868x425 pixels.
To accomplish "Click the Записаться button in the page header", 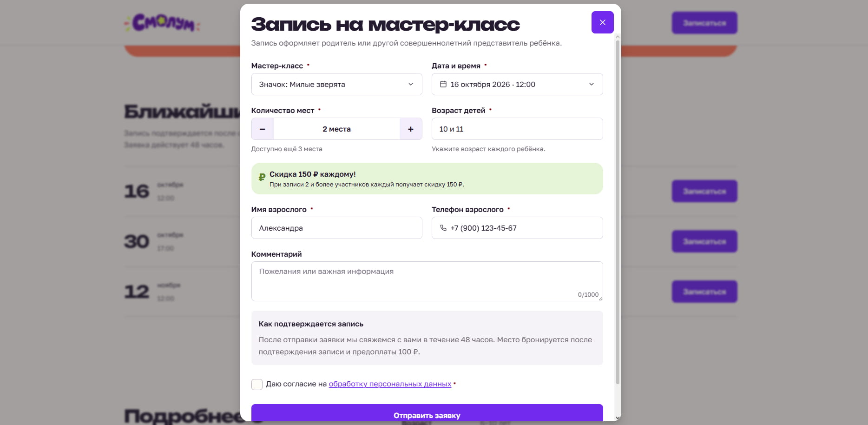I will pyautogui.click(x=704, y=23).
